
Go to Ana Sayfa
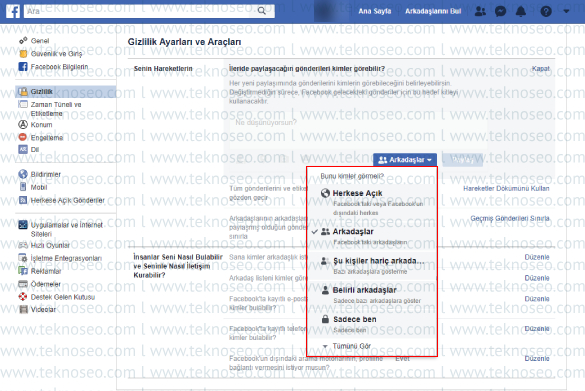(x=375, y=11)
